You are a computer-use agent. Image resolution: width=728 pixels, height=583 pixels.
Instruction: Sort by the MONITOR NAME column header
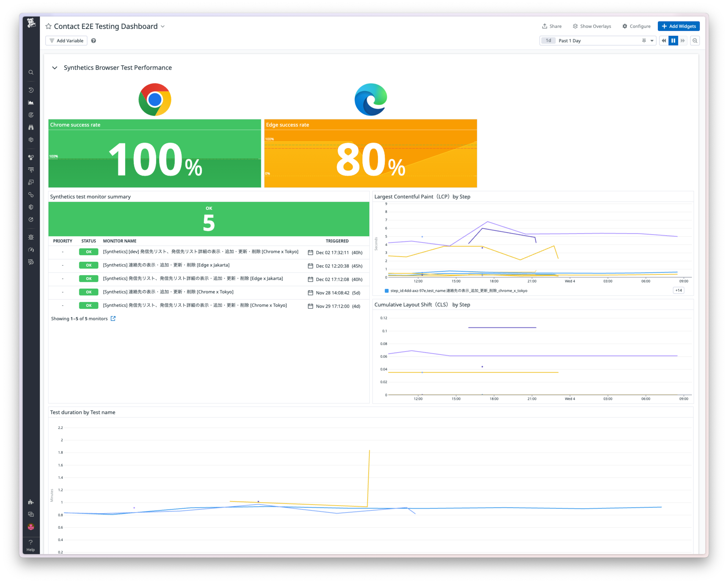120,241
